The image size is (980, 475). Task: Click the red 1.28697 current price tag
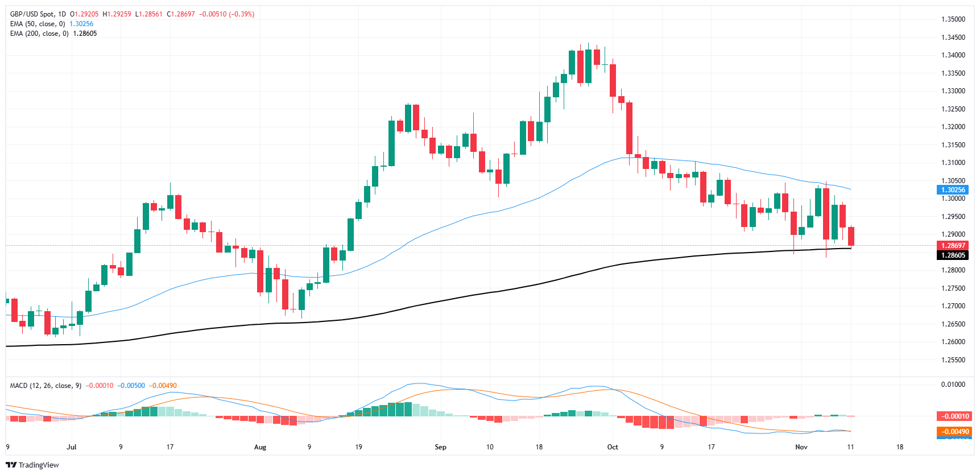coord(952,246)
